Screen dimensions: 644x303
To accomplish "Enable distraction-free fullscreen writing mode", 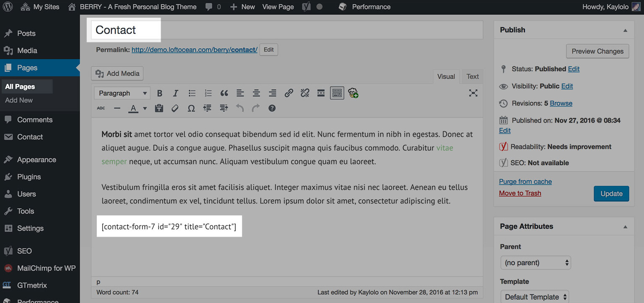I will (473, 93).
